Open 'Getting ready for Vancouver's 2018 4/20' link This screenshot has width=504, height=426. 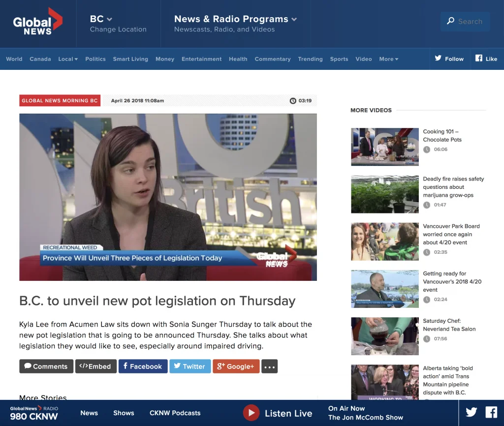452,281
